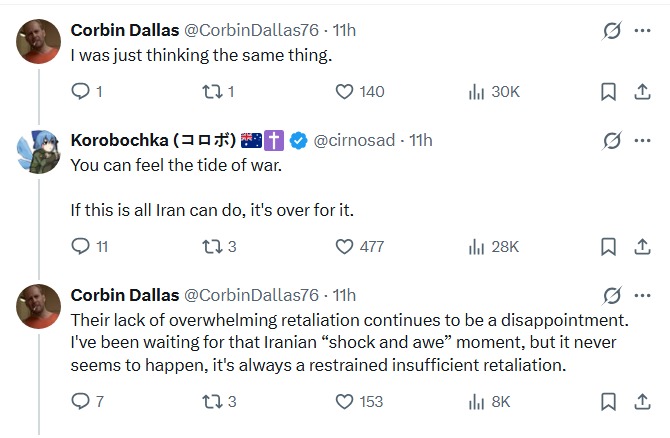Open Korobochka's profile avatar

tap(38, 152)
